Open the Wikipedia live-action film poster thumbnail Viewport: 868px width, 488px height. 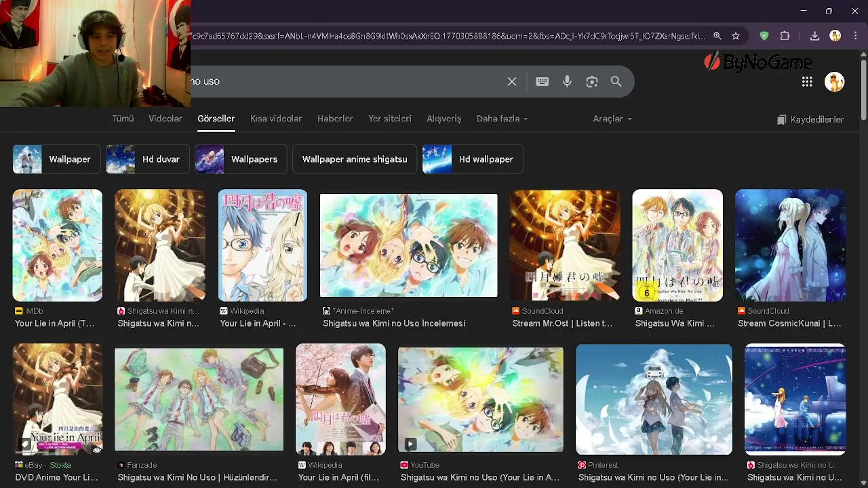click(x=340, y=399)
